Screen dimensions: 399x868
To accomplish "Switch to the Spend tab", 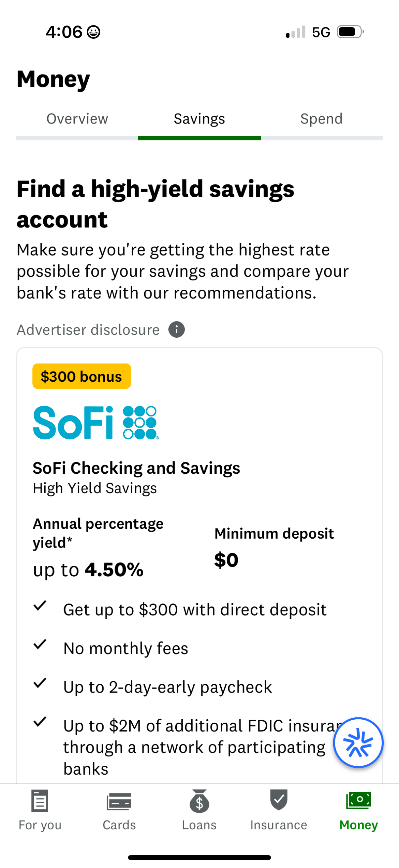I will pyautogui.click(x=321, y=119).
